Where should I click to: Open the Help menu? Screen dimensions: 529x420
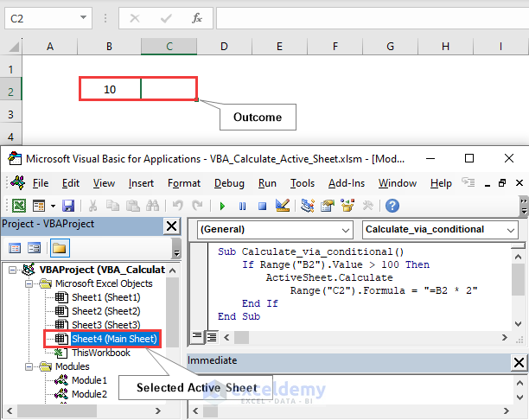click(x=441, y=183)
